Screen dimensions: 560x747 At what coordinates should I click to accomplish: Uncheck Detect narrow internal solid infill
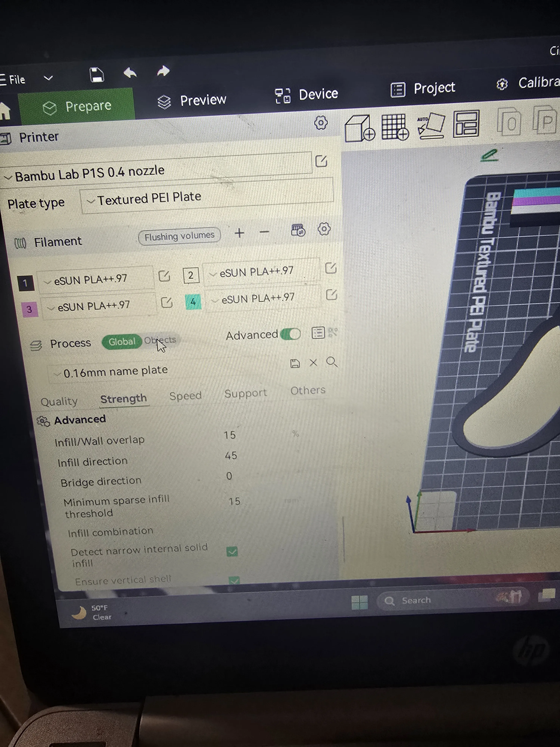pos(232,551)
